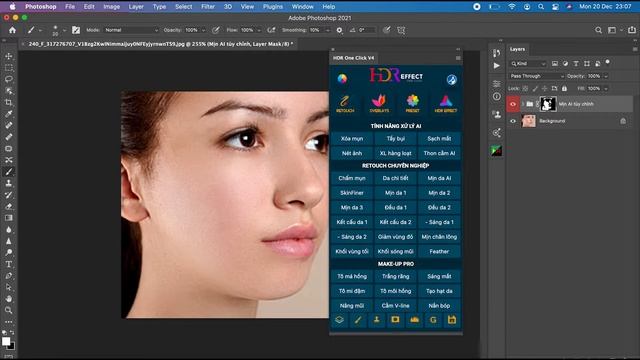This screenshot has height=360, width=640.
Task: Select the Hand tool
Action: click(9, 299)
